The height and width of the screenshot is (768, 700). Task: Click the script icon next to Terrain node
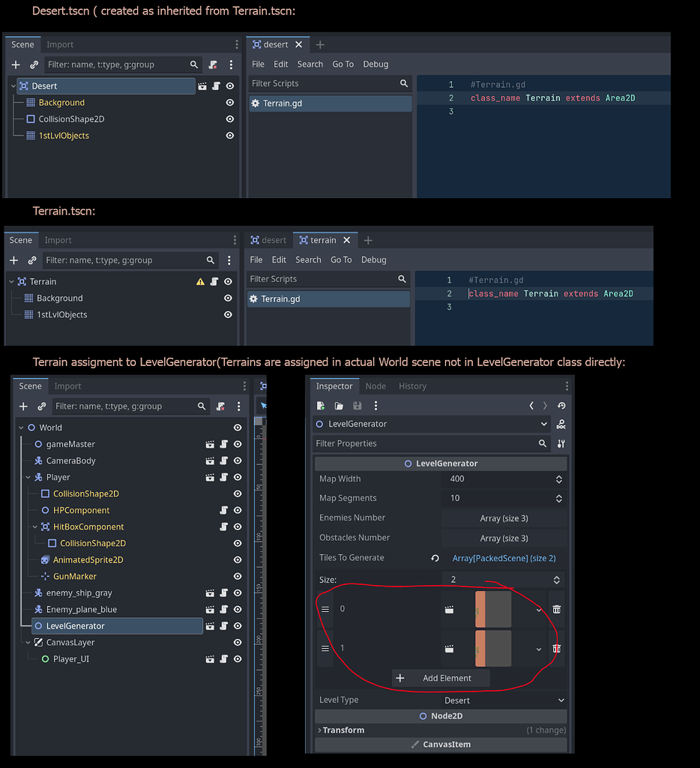[214, 281]
